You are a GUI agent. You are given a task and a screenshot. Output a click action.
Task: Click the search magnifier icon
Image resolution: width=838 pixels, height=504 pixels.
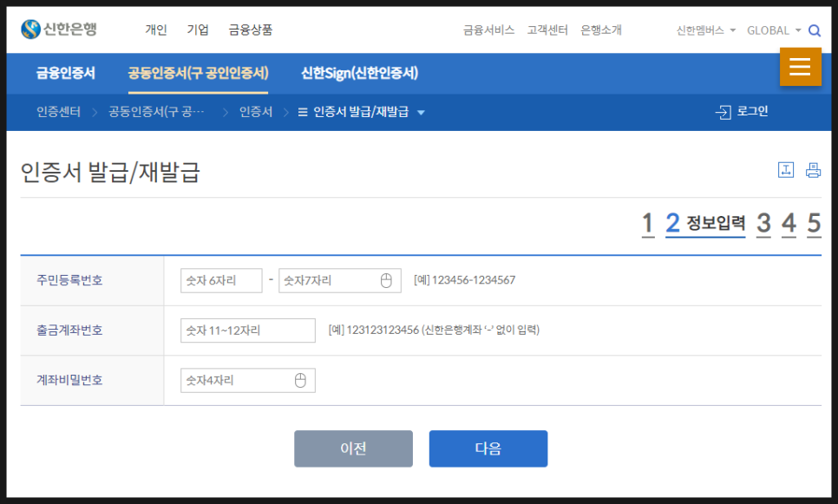point(813,29)
